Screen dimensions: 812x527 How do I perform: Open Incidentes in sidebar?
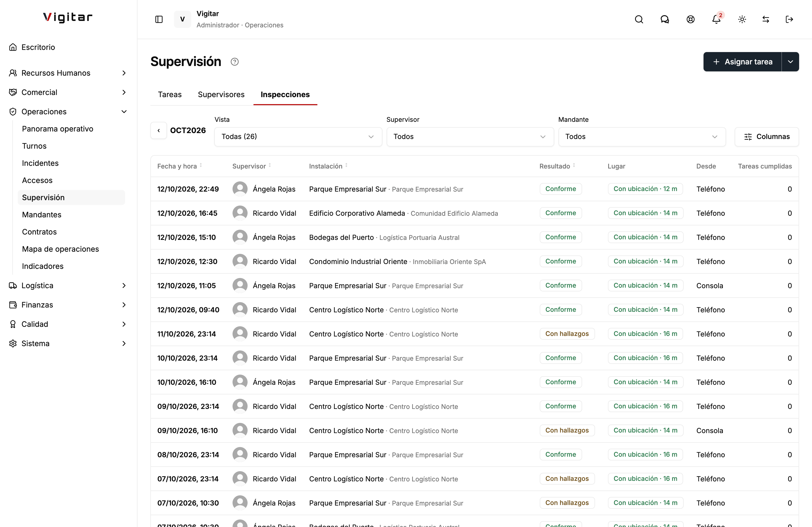[72, 163]
